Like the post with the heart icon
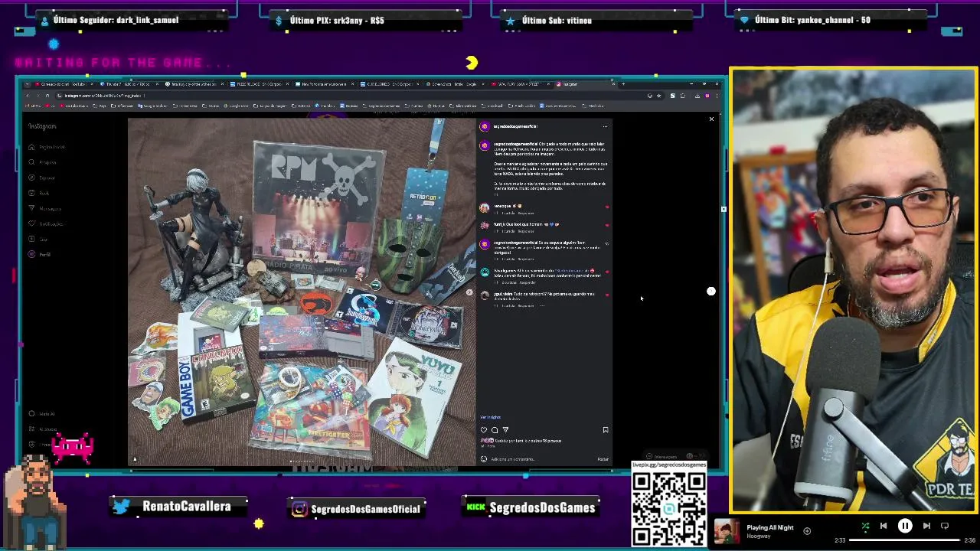 click(x=484, y=430)
